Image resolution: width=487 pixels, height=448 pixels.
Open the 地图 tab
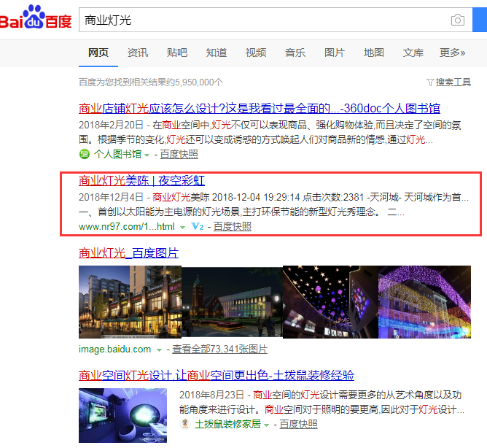[x=374, y=53]
